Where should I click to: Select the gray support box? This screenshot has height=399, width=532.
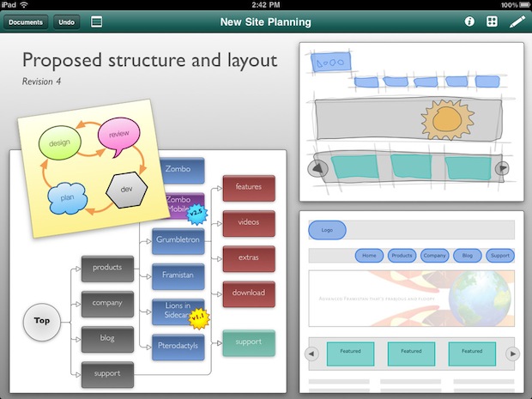point(107,375)
